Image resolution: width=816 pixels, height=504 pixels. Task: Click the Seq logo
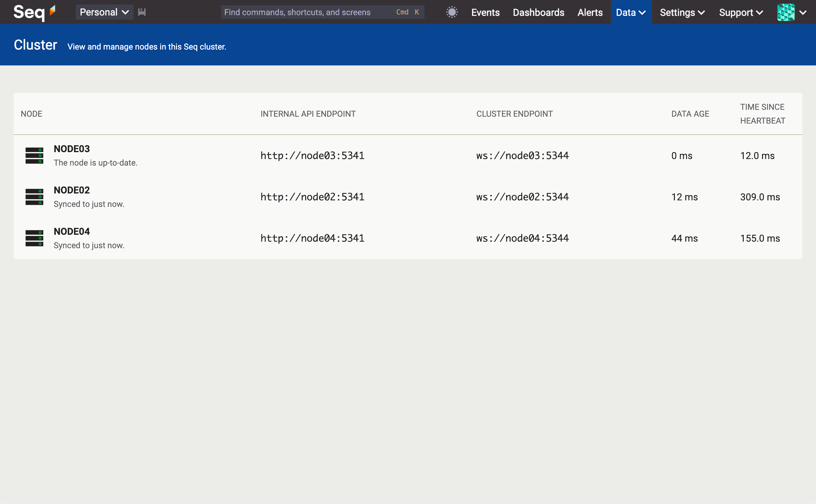[x=34, y=12]
